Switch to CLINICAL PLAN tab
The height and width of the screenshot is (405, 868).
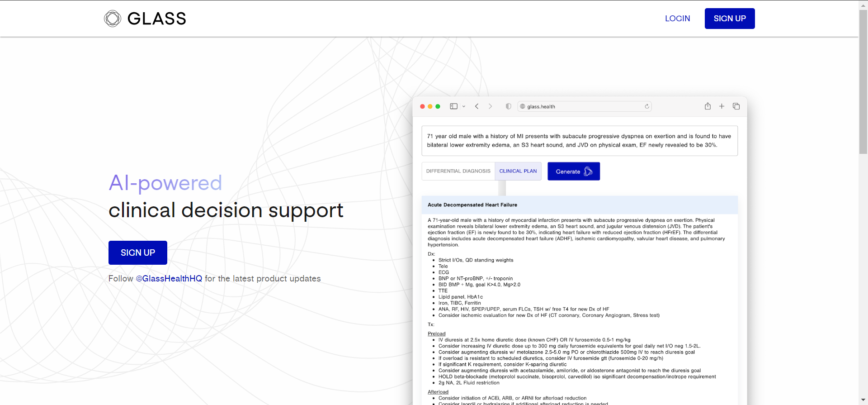click(x=518, y=171)
